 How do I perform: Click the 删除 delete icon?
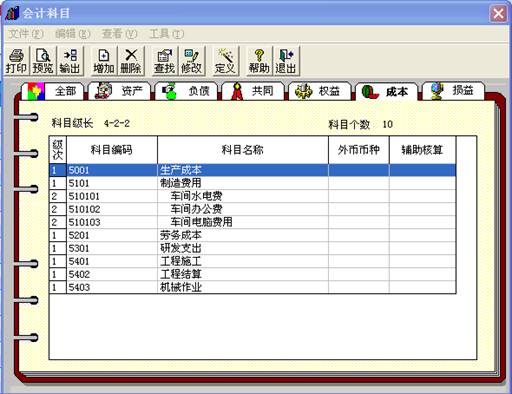coord(131,61)
